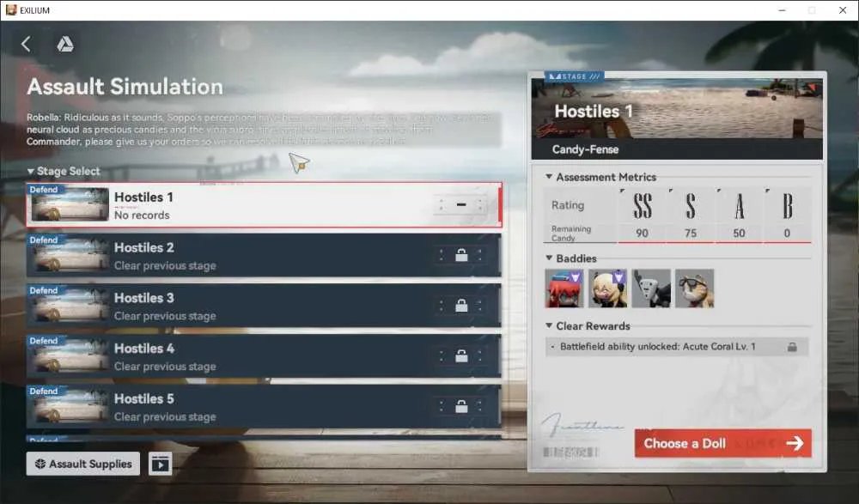
Task: Click the lock icon on Hostiles 2
Action: pos(461,255)
